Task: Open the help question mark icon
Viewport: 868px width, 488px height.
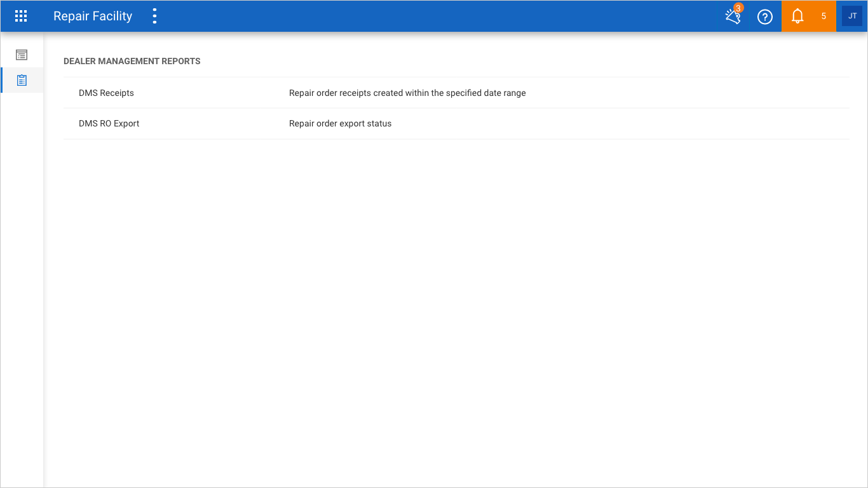Action: [765, 17]
